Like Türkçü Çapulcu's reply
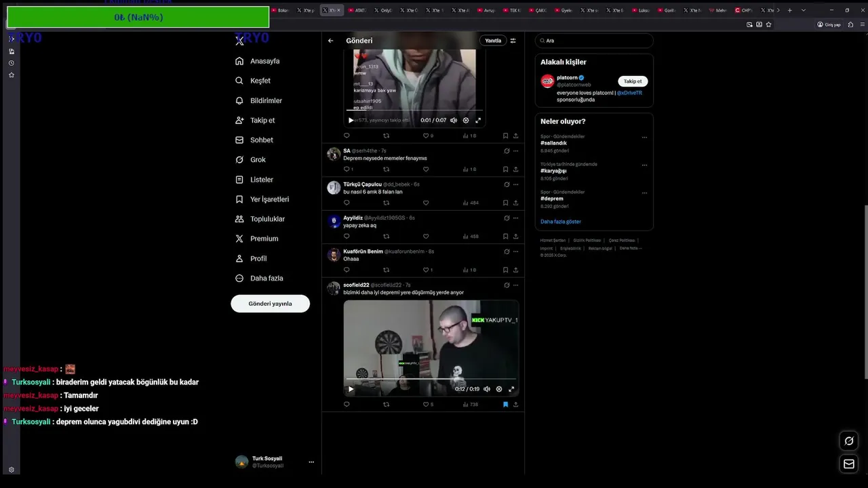868x488 pixels. (x=426, y=203)
